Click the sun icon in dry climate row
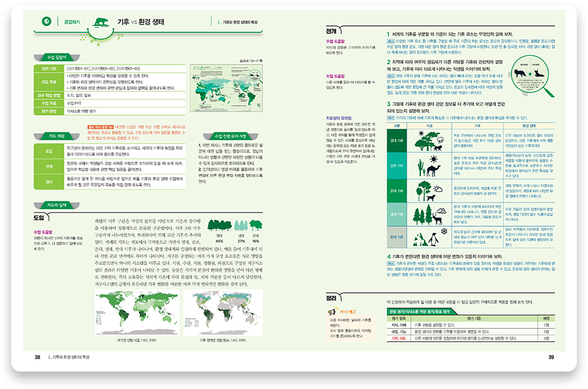Screen dimensions: 588x389 click(433, 158)
